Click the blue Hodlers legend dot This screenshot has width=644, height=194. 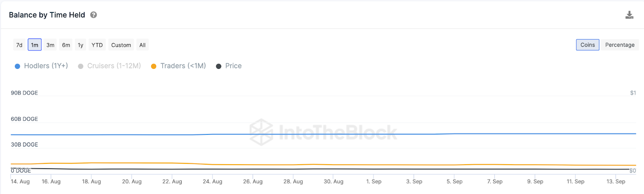[17, 66]
